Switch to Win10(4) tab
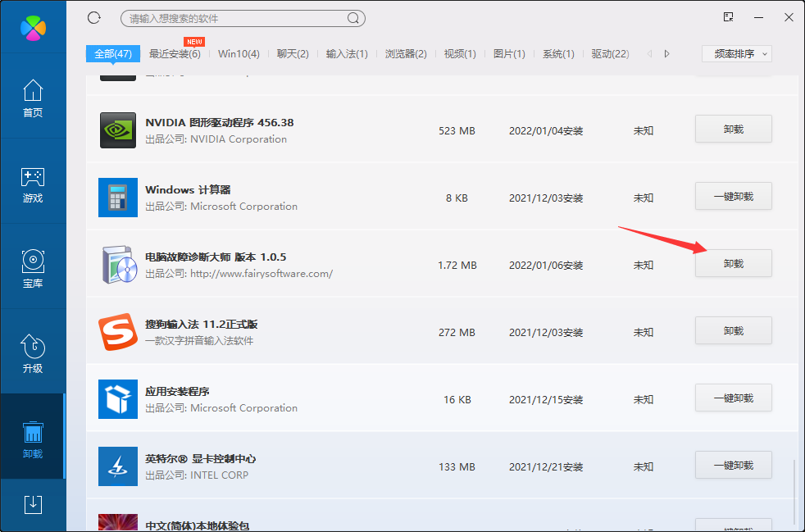This screenshot has height=532, width=805. [239, 54]
